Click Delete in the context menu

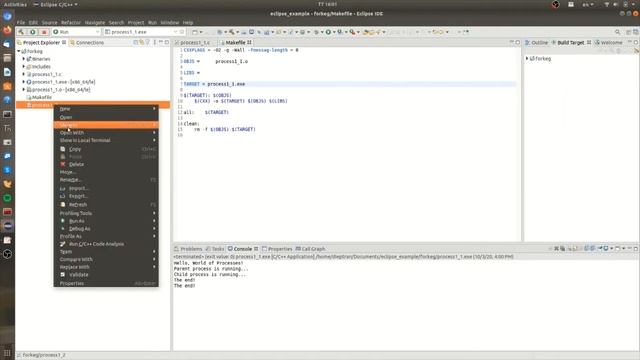(106, 164)
